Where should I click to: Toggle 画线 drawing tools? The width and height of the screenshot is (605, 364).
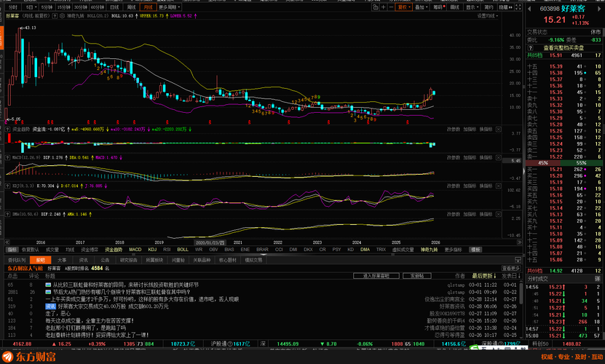point(454,7)
